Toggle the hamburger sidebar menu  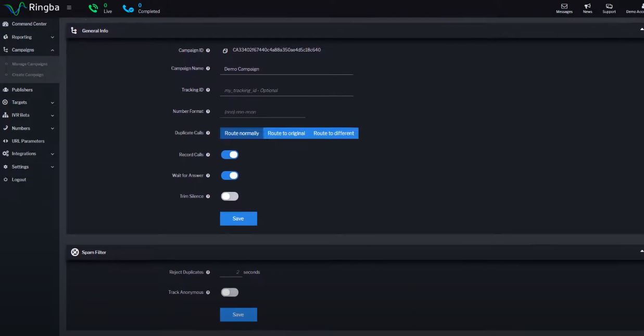tap(69, 8)
